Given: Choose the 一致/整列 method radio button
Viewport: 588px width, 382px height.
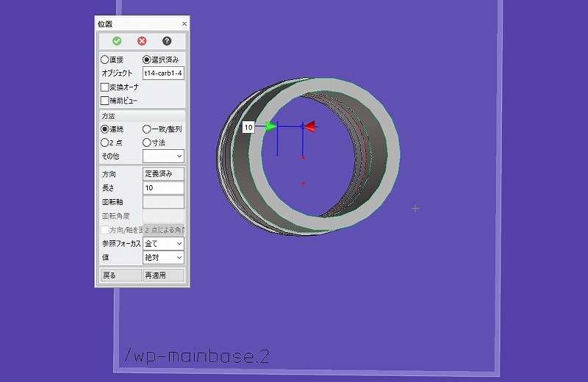Looking at the screenshot, I should coord(147,129).
